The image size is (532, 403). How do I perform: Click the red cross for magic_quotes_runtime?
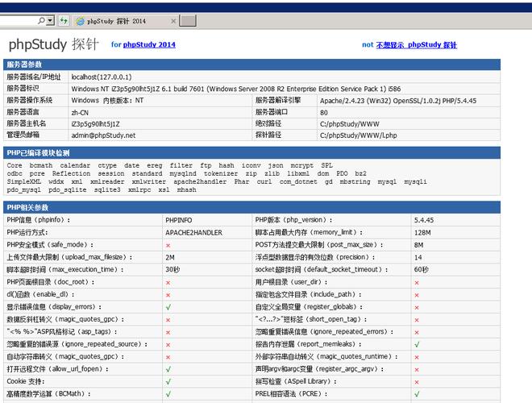[x=417, y=357]
